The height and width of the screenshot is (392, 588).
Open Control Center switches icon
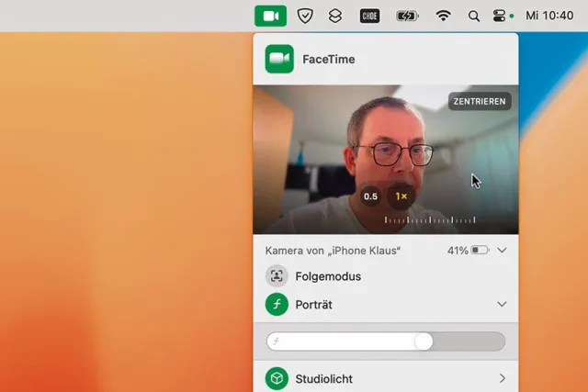point(499,16)
